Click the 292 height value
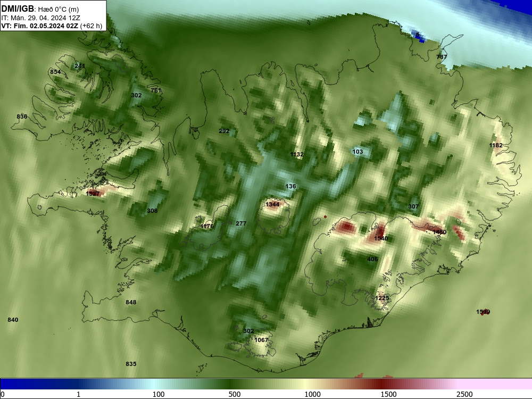532x399 pixels. click(x=224, y=131)
